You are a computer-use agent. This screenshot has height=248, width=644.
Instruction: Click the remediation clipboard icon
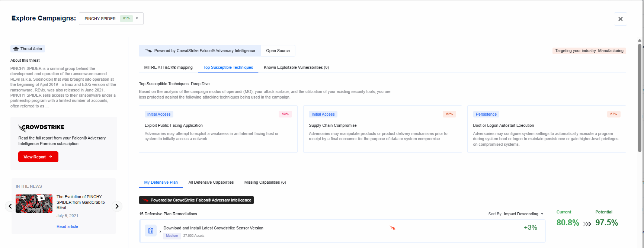[151, 231]
